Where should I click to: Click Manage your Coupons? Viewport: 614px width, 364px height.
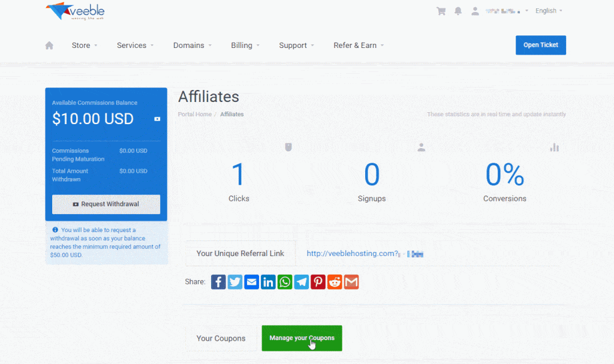[x=302, y=338]
